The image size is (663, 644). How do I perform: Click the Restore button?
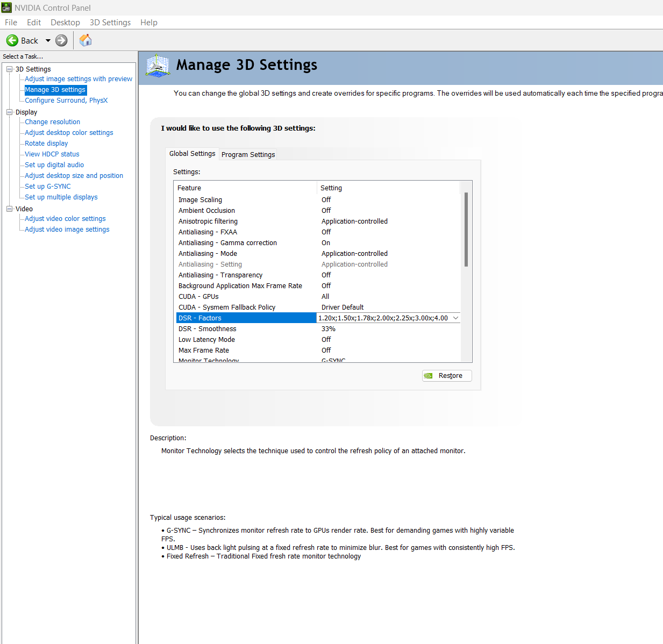point(447,376)
